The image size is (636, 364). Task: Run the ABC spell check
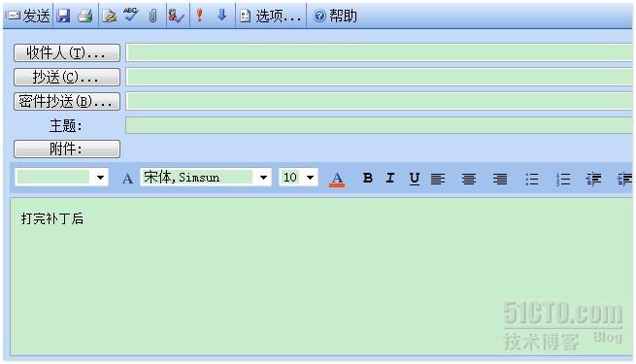click(x=131, y=15)
